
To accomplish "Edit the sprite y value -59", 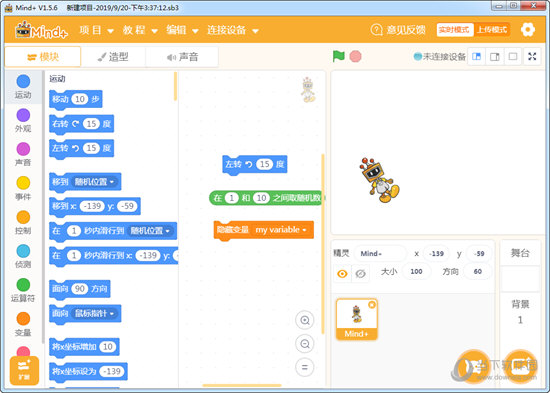I will 478,253.
